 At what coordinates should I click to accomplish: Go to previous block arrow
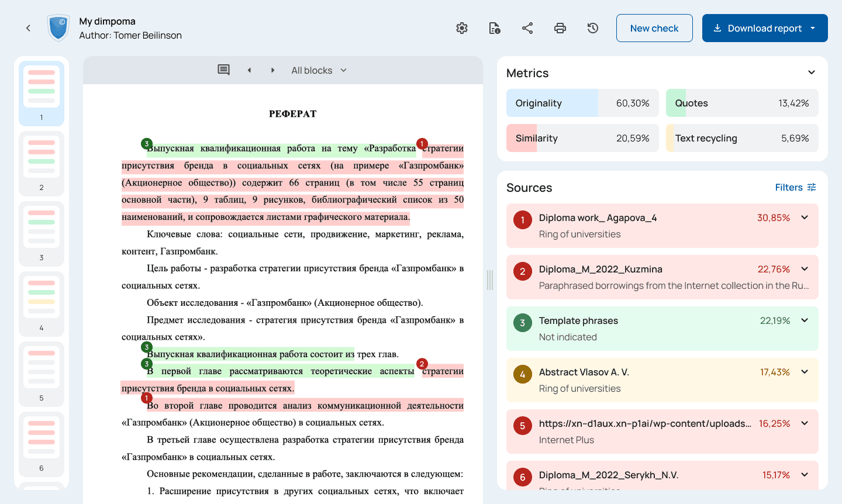[249, 70]
